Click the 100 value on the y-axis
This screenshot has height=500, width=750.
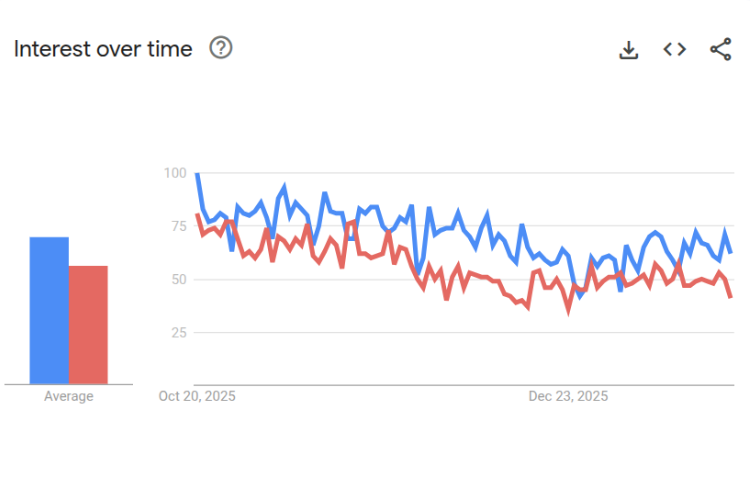(175, 173)
